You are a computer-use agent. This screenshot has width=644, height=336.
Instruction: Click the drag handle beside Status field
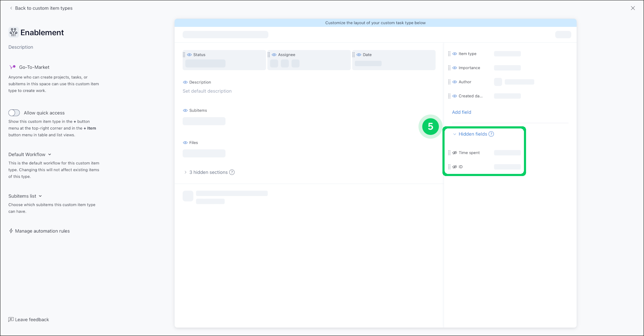(x=184, y=55)
